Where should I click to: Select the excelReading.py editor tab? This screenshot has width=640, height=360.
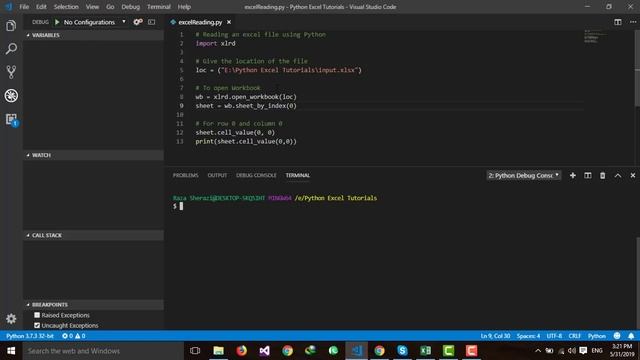pyautogui.click(x=201, y=22)
